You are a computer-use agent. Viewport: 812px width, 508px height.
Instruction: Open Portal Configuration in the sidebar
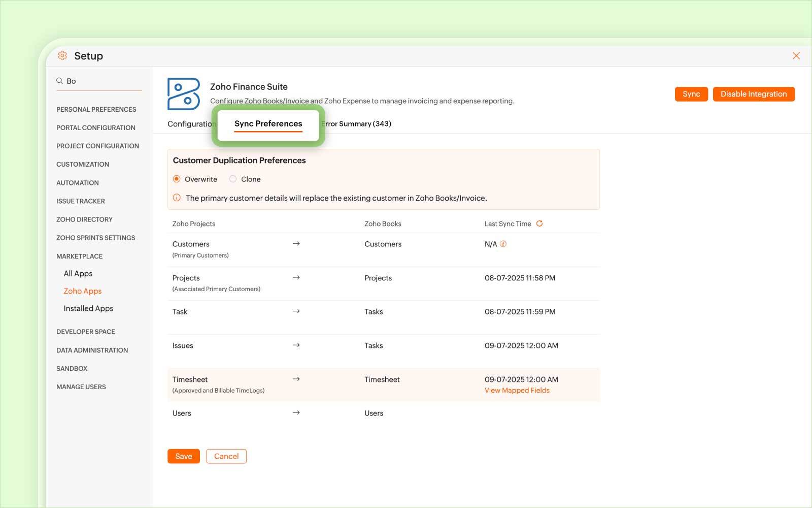click(96, 128)
